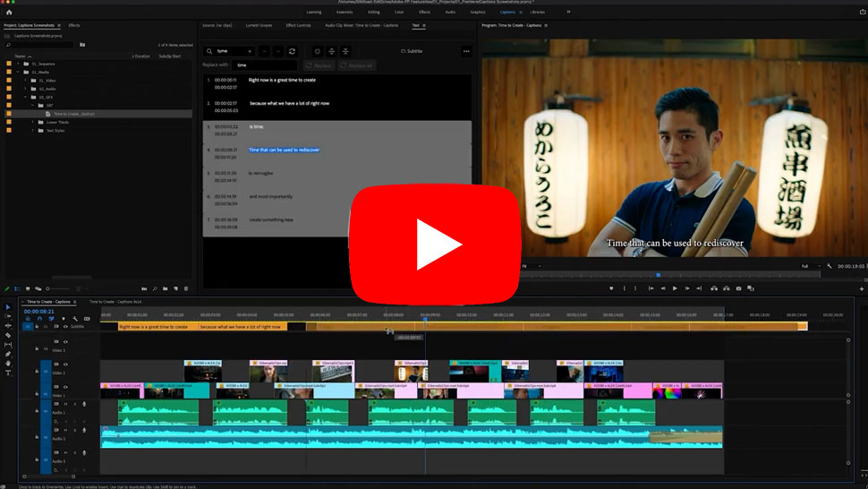This screenshot has width=868, height=489.
Task: Select the Type tool in the tools panel
Action: coord(8,373)
